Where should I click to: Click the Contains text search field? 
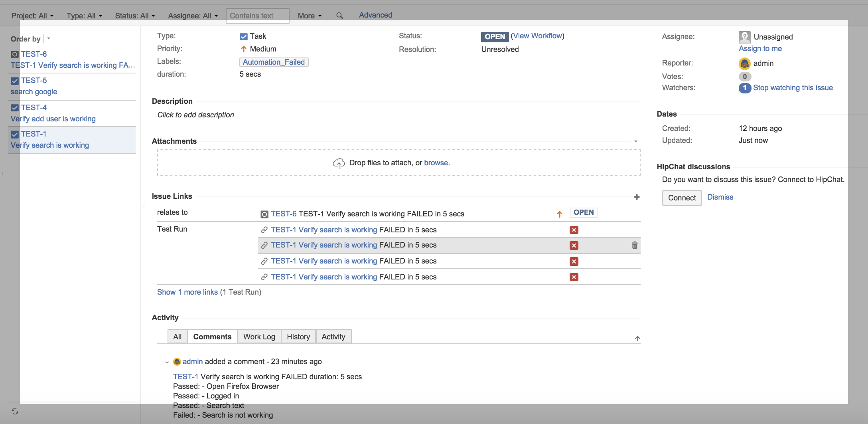click(258, 16)
